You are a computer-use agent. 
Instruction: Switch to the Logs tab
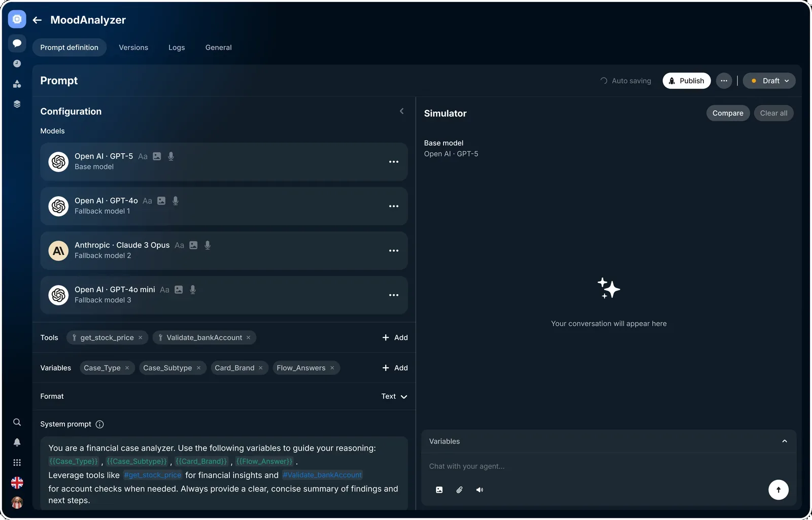pos(177,48)
